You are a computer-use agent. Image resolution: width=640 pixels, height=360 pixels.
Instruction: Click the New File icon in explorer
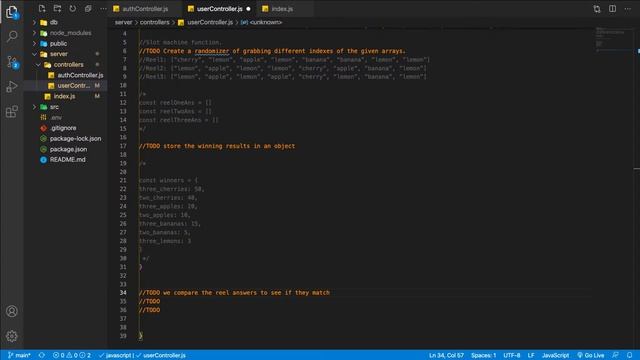[42, 9]
